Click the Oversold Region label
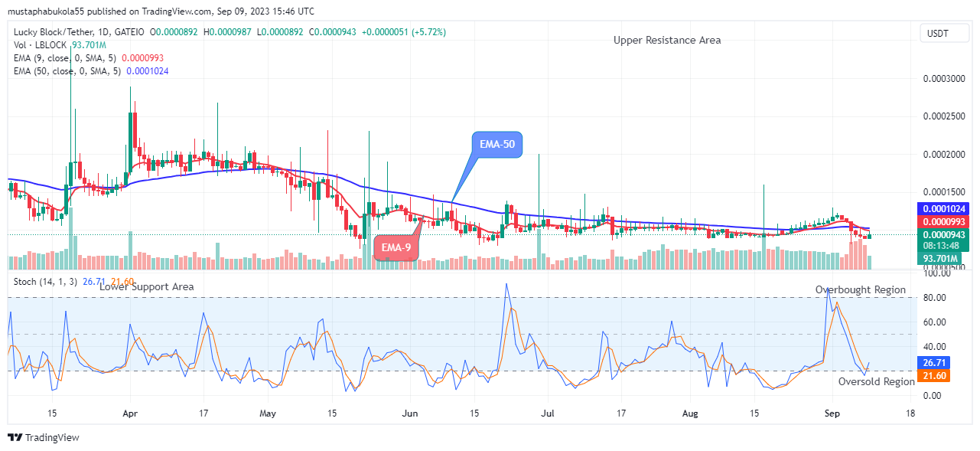Image resolution: width=980 pixels, height=451 pixels. pos(876,381)
